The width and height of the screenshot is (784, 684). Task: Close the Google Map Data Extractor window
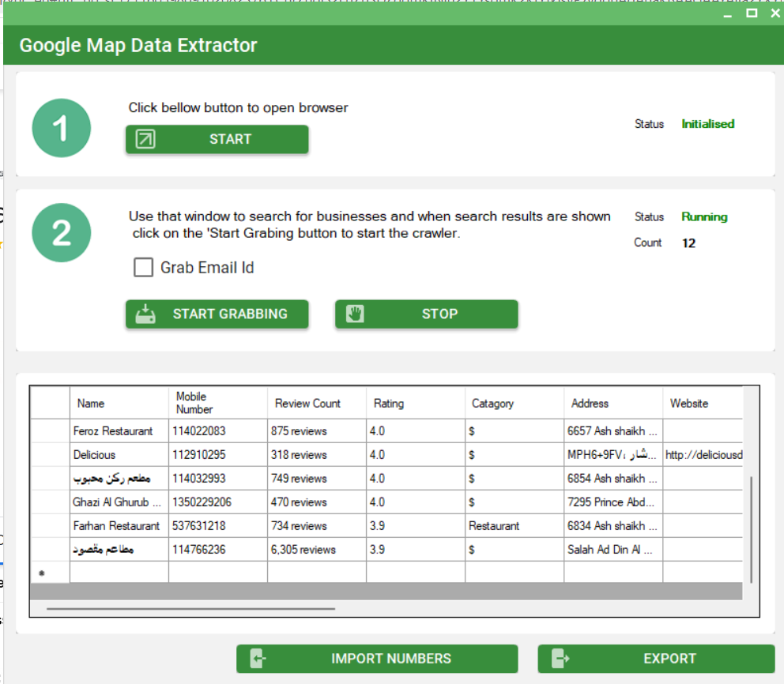click(775, 13)
